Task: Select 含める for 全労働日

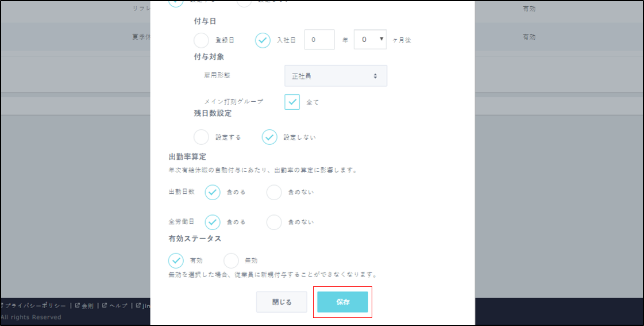Action: click(x=213, y=222)
